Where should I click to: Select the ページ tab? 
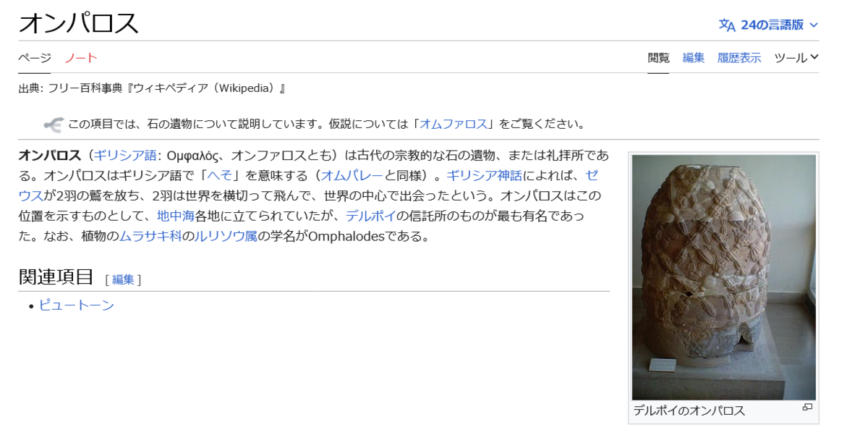35,58
